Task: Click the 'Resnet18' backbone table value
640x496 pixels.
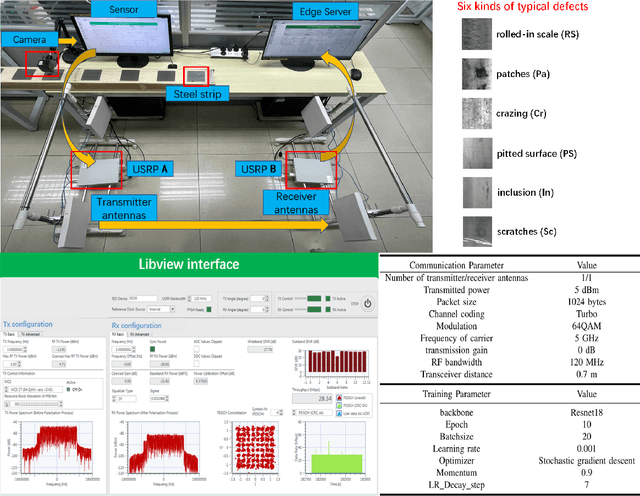Action: pyautogui.click(x=587, y=412)
